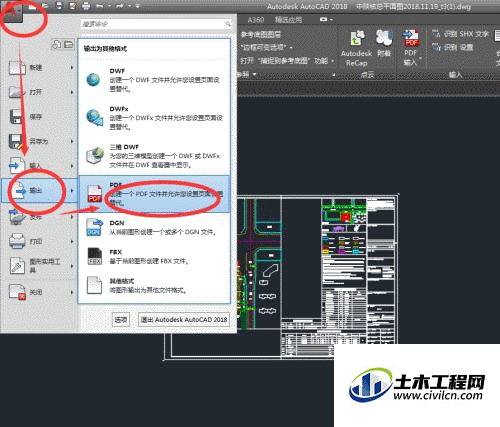Viewport: 500px width, 427px height.
Task: Click the 选项 (Options) button
Action: tap(121, 319)
